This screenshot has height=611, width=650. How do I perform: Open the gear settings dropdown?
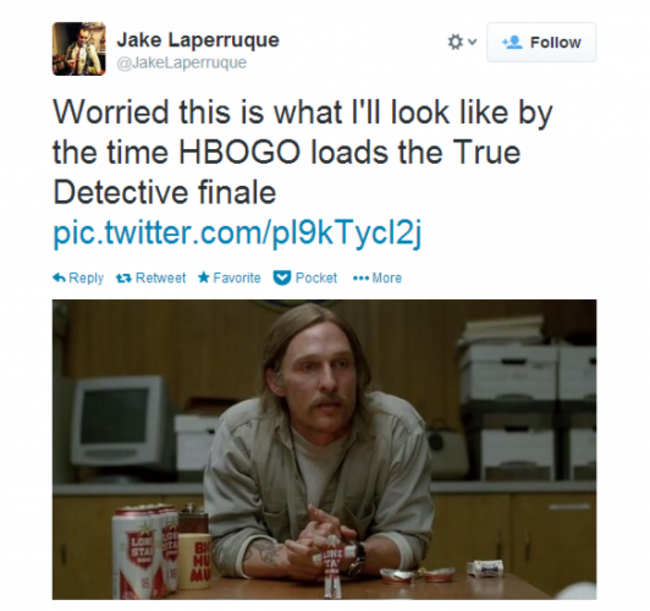[x=462, y=42]
